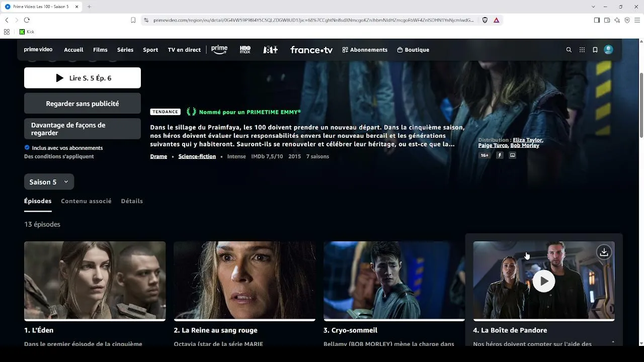Open the Des conditions s'appliquent link
The width and height of the screenshot is (644, 362).
59,156
